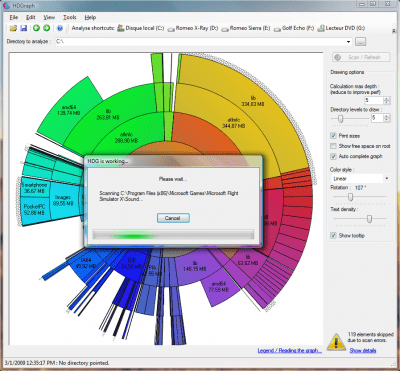
Task: Open the Directory to analyze dropdown arrow
Action: (348, 42)
